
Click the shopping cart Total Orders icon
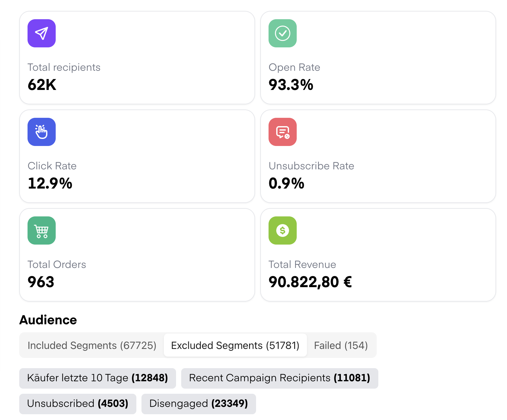(42, 230)
